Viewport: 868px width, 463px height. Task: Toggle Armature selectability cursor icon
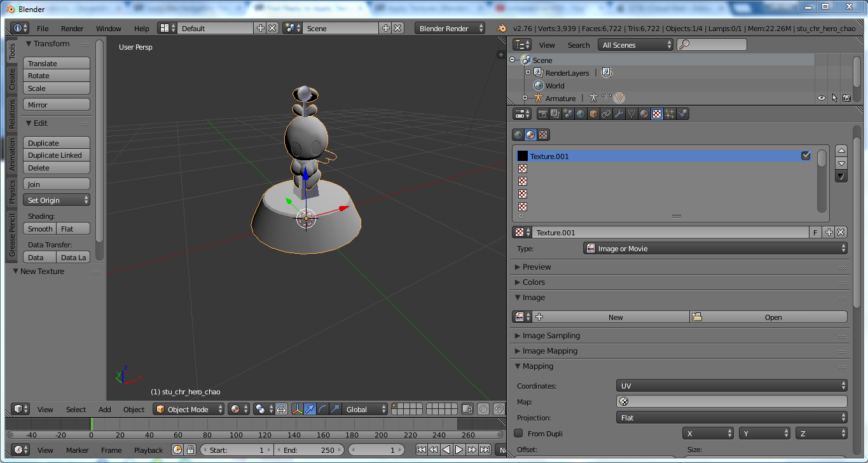pos(834,98)
